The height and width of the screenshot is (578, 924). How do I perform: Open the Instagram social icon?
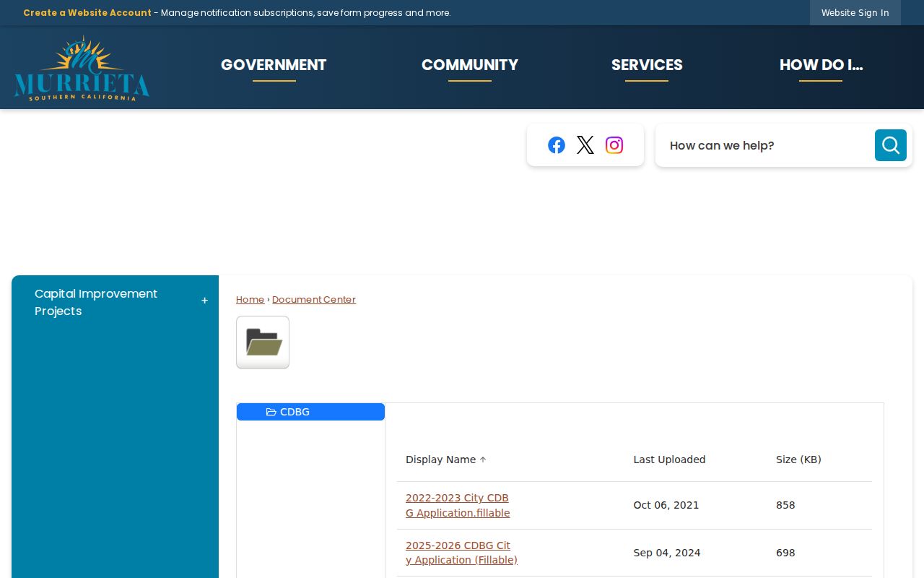(614, 145)
